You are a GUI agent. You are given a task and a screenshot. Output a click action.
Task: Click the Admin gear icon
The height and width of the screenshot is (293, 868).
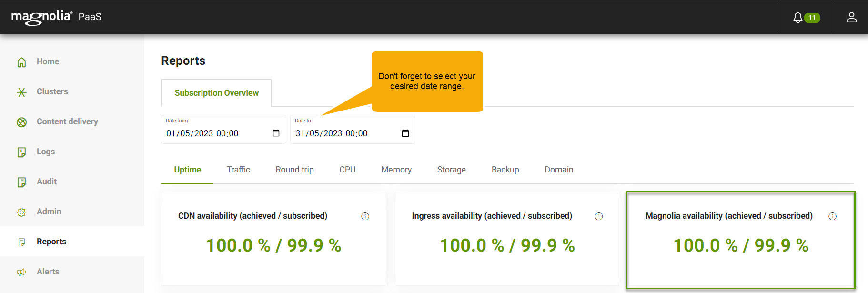21,212
